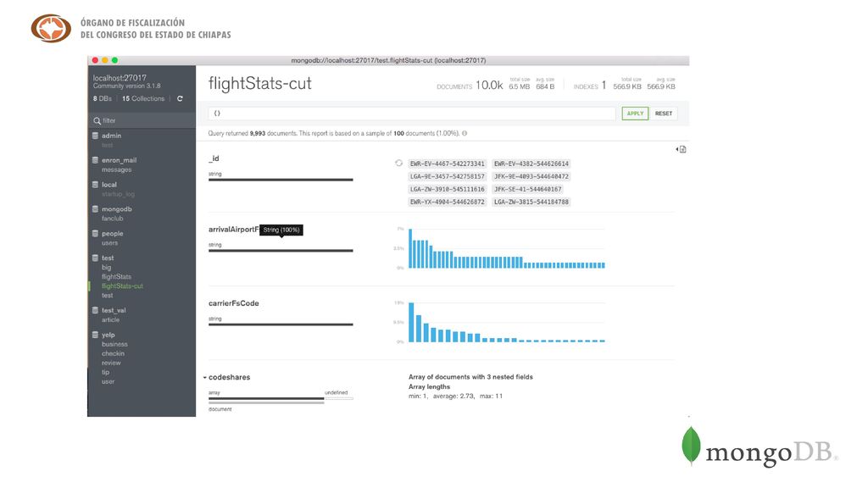Viewport: 868px width, 488px height.
Task: Click the carrierFsCode string type bar
Action: (x=281, y=324)
